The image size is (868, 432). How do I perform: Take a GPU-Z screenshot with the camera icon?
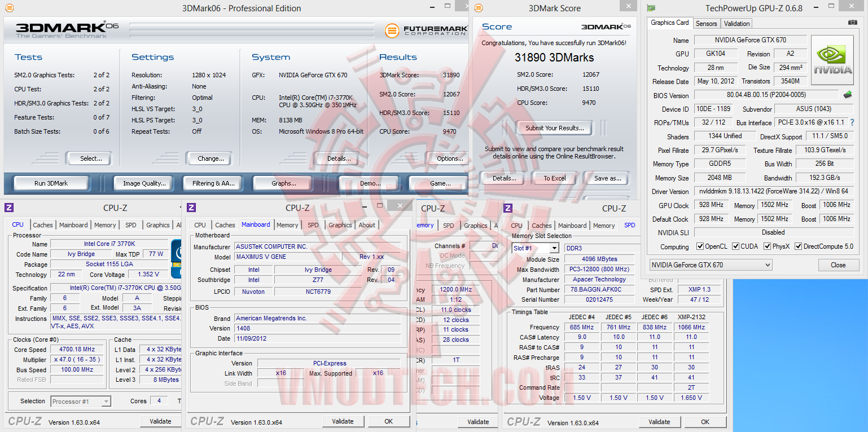coord(852,23)
